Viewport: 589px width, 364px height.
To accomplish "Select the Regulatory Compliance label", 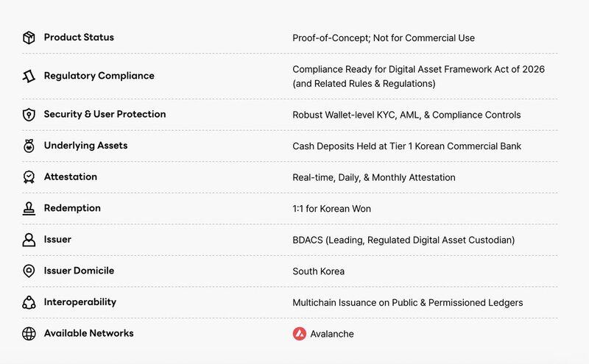I will pos(99,76).
